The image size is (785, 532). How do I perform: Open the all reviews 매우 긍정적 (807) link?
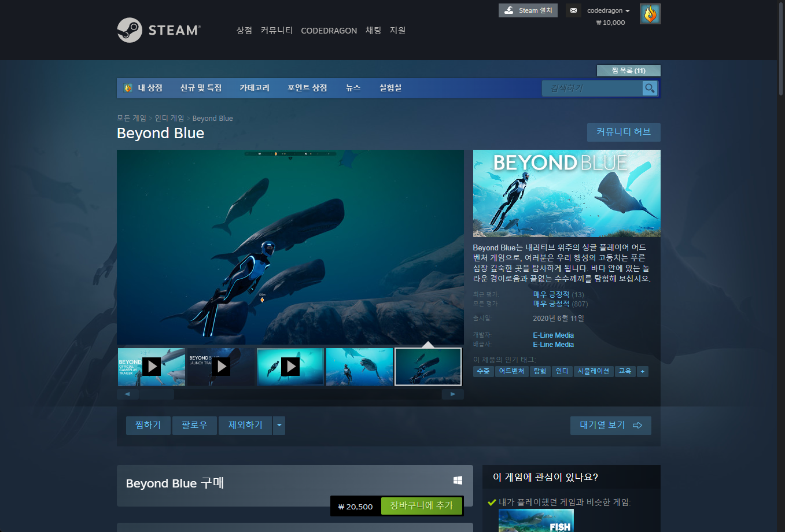coord(560,304)
